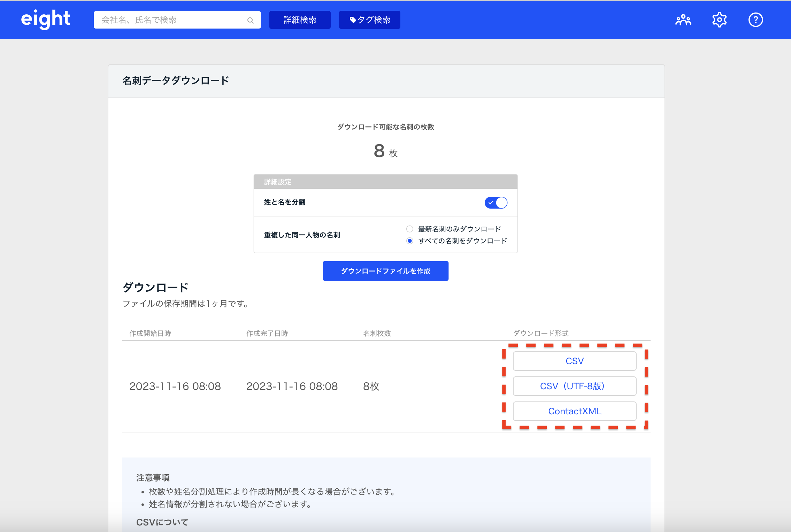Open help with the question mark icon

pos(755,20)
